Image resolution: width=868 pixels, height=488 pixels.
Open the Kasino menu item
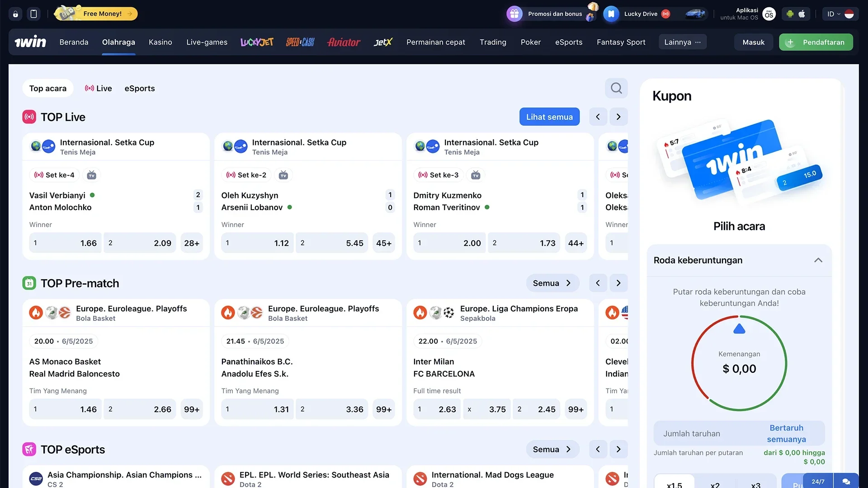pos(160,42)
